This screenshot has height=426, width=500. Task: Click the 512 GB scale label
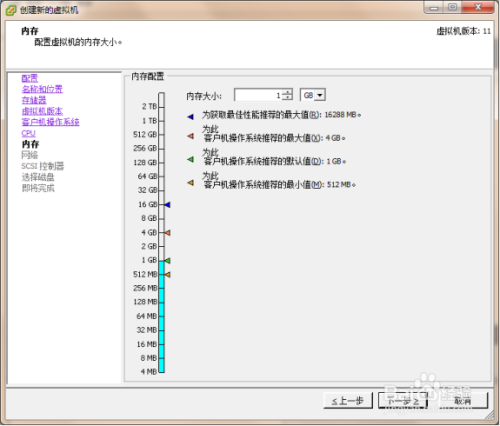click(145, 134)
